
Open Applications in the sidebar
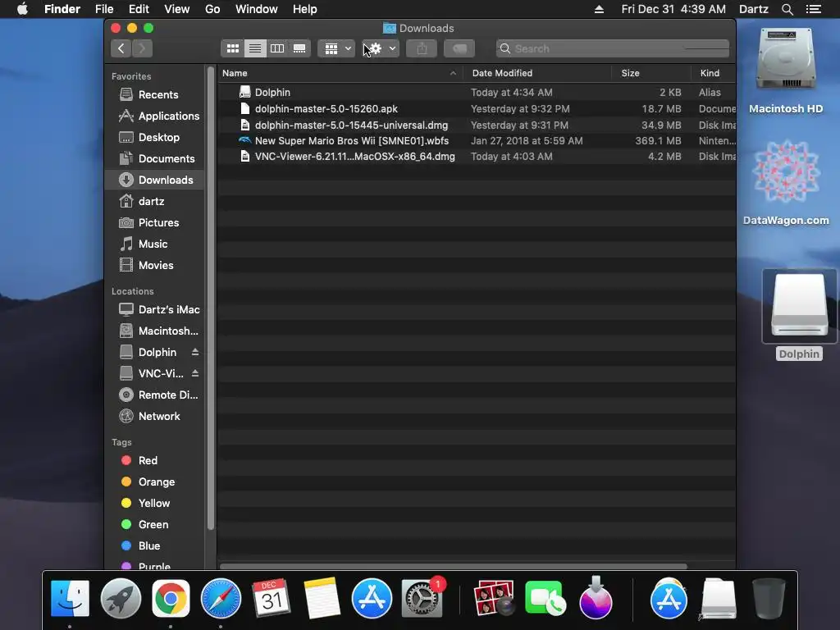[154, 116]
